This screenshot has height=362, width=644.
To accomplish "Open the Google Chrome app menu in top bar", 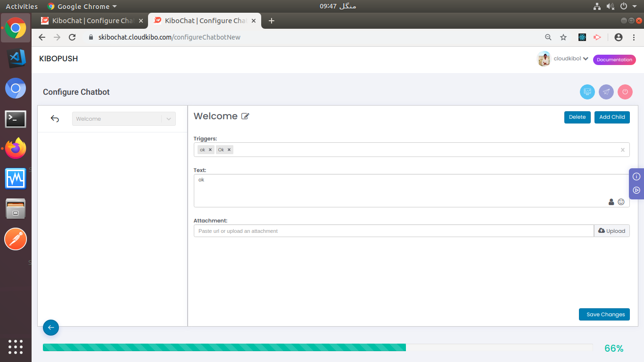I will coord(82,6).
